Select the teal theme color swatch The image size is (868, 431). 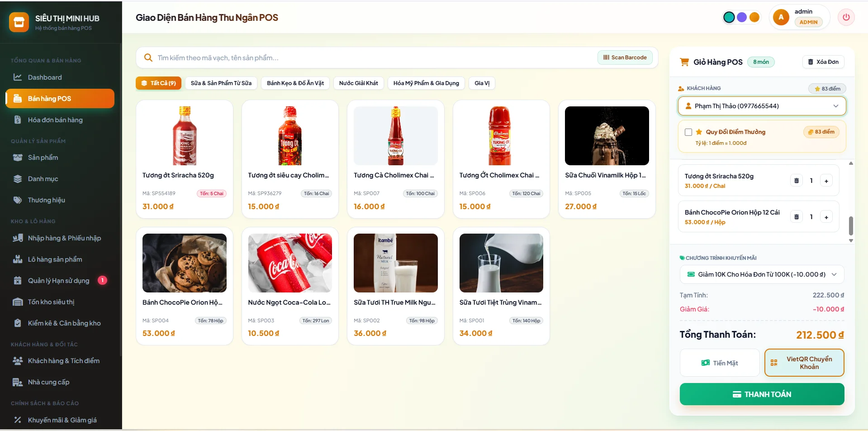[729, 17]
